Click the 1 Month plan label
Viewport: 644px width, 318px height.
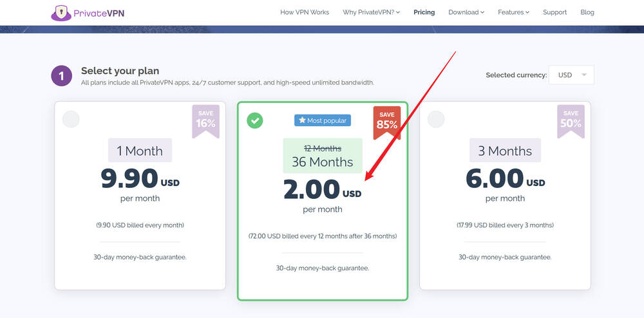pyautogui.click(x=140, y=151)
